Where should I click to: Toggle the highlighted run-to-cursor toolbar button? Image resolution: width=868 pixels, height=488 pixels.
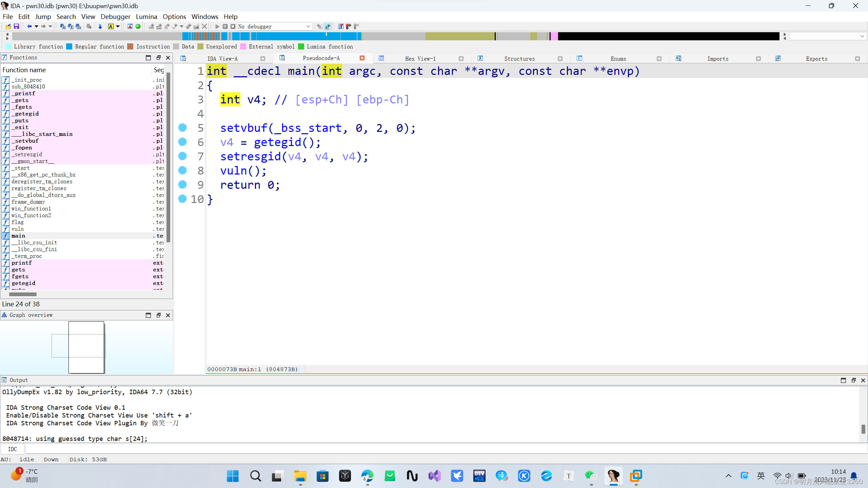pos(328,26)
